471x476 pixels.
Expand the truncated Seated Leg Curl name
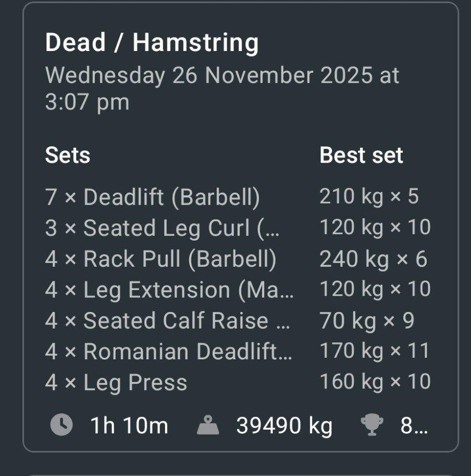pos(164,228)
